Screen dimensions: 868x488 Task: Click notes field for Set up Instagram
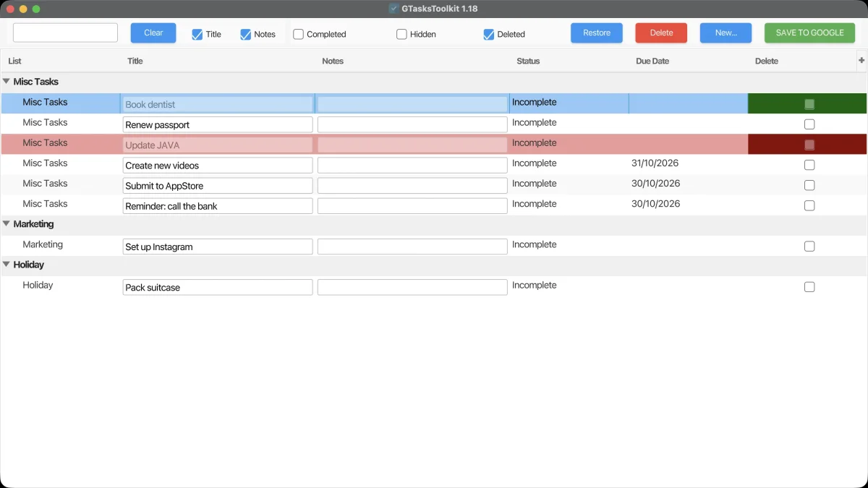point(412,247)
